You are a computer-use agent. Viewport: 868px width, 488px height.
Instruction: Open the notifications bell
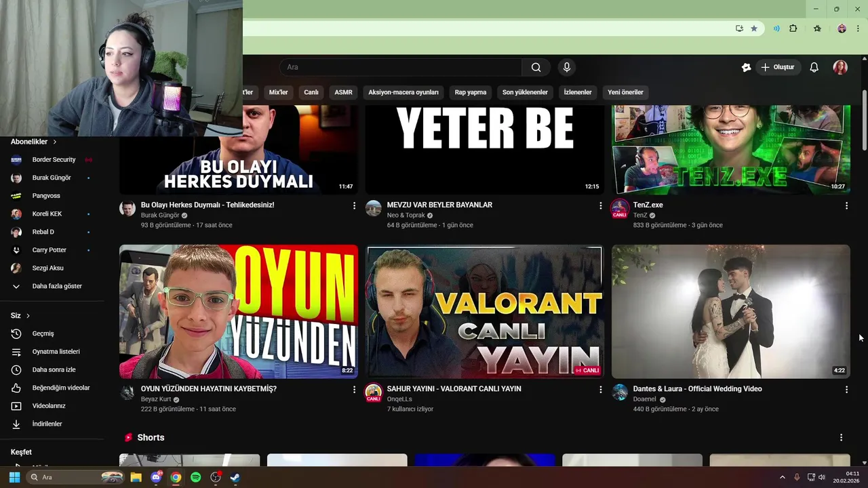click(x=814, y=67)
